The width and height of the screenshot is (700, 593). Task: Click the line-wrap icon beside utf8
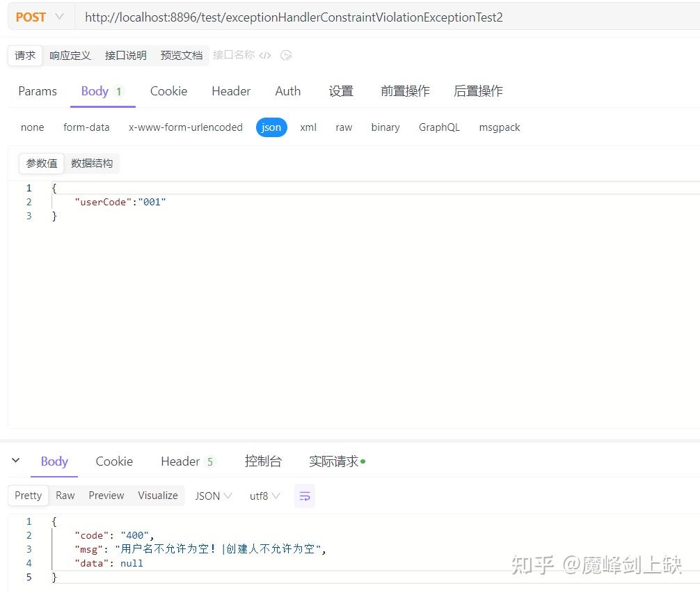304,496
